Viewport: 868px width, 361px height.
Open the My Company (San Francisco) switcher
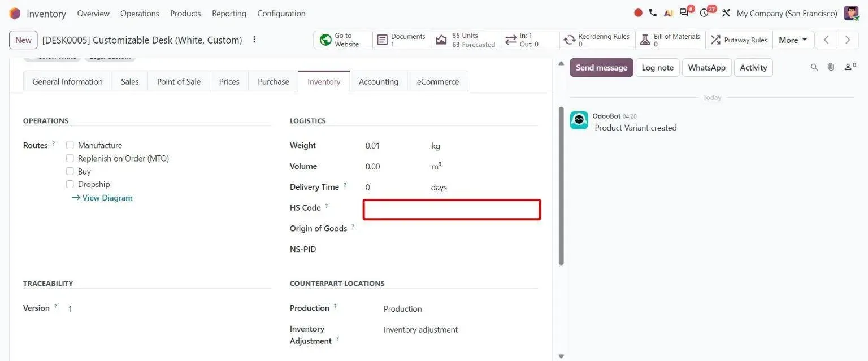coord(787,13)
